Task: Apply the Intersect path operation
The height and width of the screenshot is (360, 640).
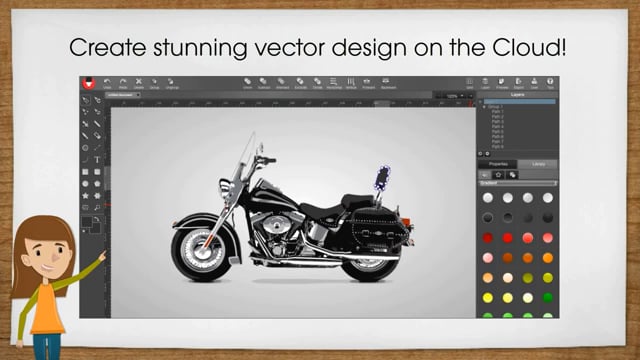Action: tap(282, 83)
